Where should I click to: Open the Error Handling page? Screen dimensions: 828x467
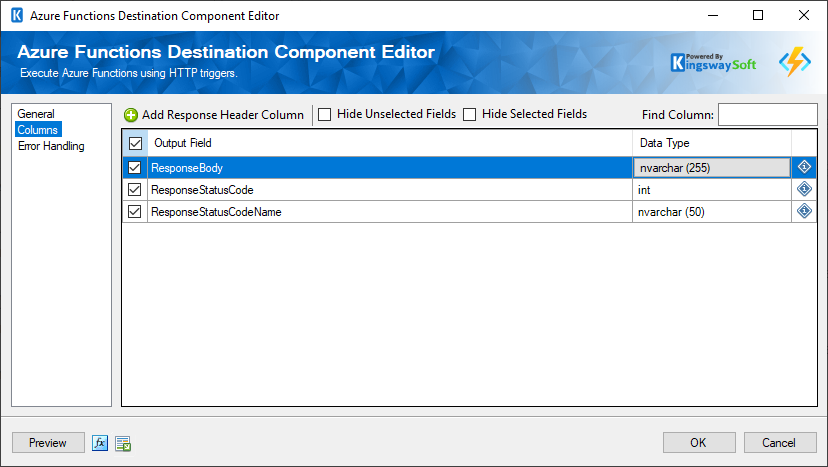[51, 146]
